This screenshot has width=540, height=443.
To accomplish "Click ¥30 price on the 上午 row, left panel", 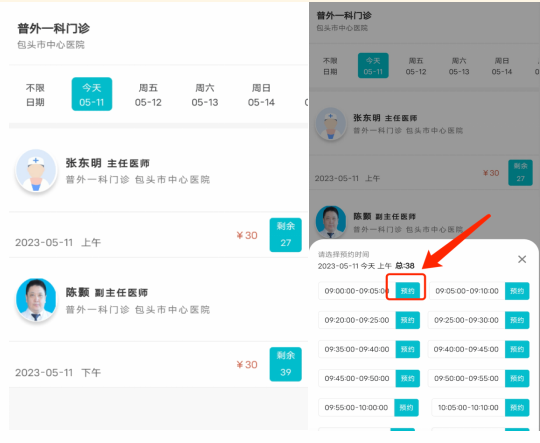I will [x=247, y=235].
